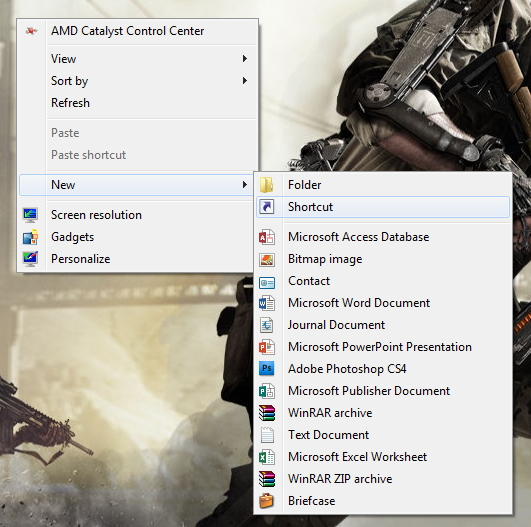Open the View menu entry
The image size is (531, 527).
coord(137,59)
